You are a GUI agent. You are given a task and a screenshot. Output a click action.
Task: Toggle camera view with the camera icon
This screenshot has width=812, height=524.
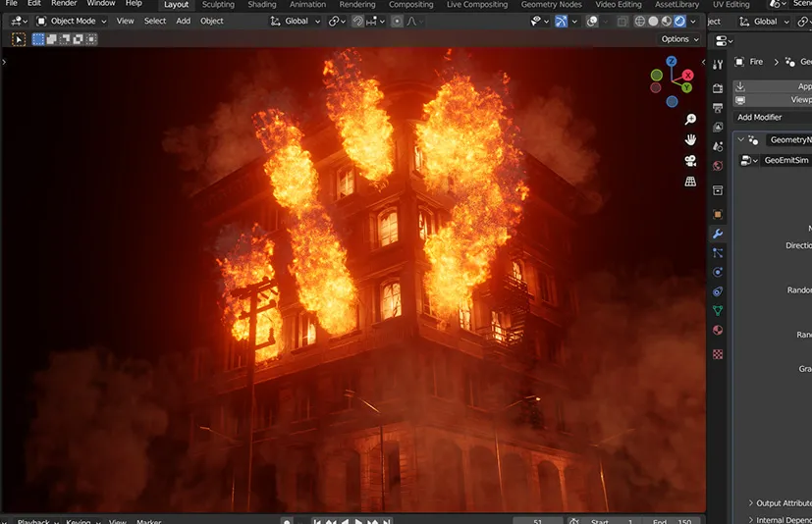(x=690, y=161)
